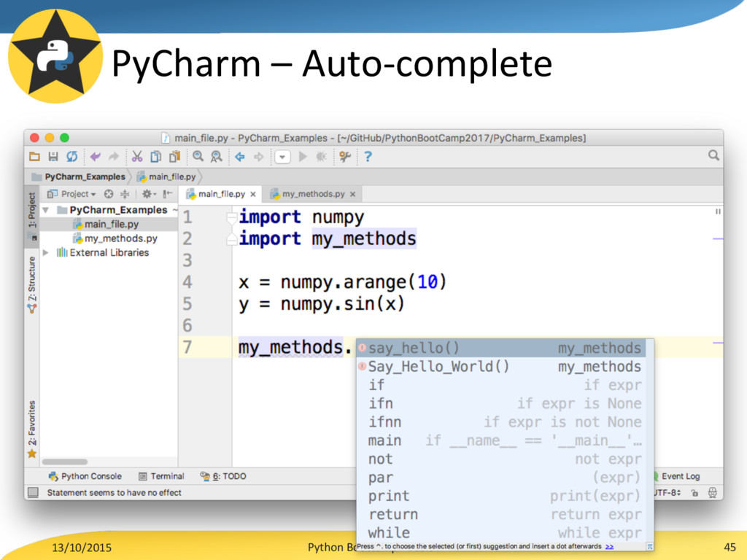747x560 pixels.
Task: Choose say_hello() completion suggestion
Action: (500, 348)
